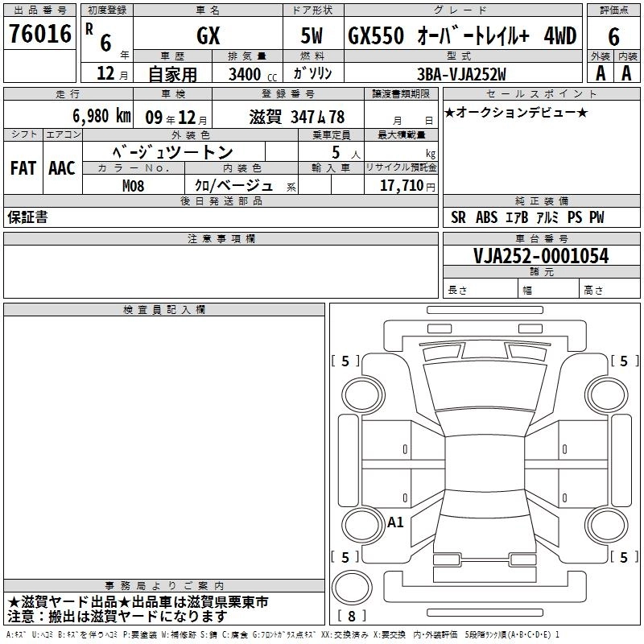Select lot number 76016

pos(39,34)
